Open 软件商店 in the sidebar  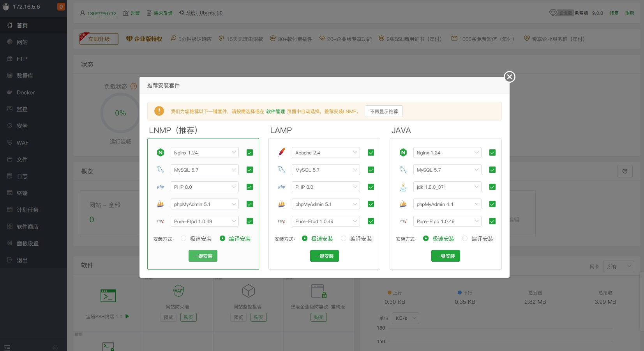coord(34,227)
